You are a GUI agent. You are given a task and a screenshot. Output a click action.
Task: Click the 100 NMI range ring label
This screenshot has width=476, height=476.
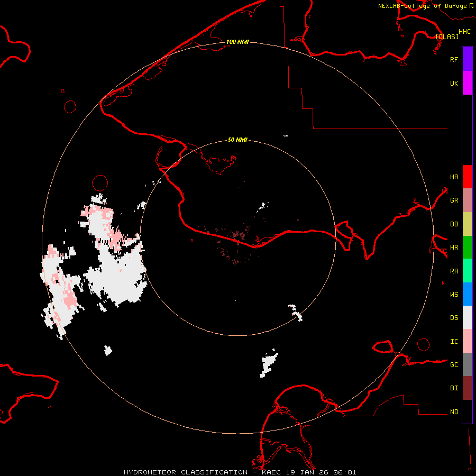click(x=237, y=42)
